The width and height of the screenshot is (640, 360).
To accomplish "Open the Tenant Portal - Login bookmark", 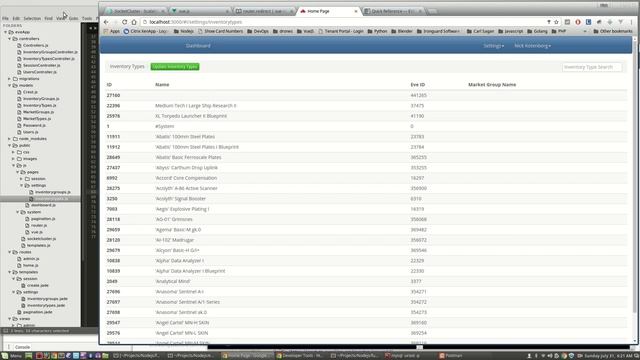I will pos(341,31).
